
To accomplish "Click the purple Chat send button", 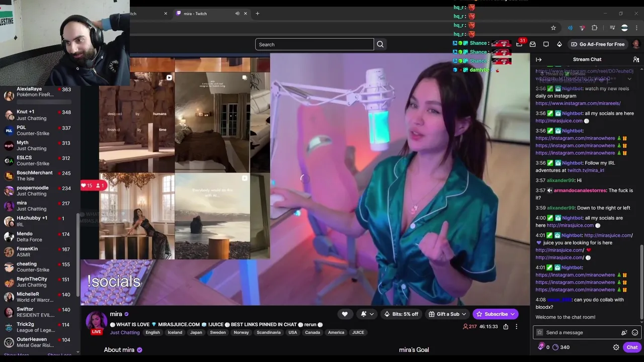I will 632,347.
